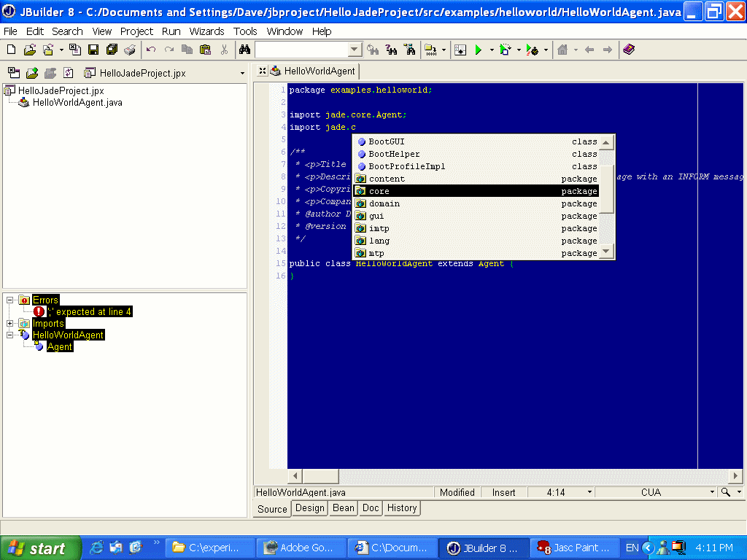Screen dimensions: 747x560
Task: Collapse the Errors node in structure pane
Action: click(10, 300)
